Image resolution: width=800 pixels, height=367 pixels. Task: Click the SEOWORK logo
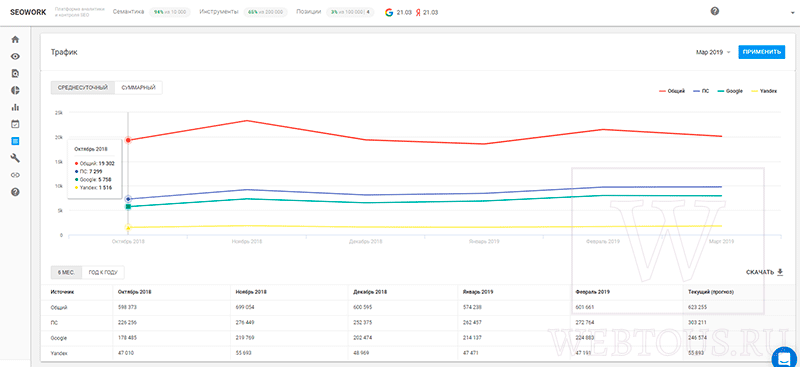pyautogui.click(x=28, y=12)
